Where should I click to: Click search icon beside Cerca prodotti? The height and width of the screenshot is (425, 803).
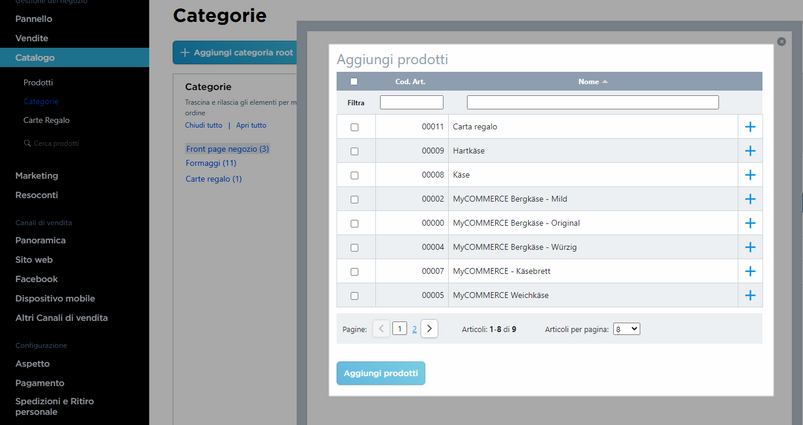click(x=27, y=143)
